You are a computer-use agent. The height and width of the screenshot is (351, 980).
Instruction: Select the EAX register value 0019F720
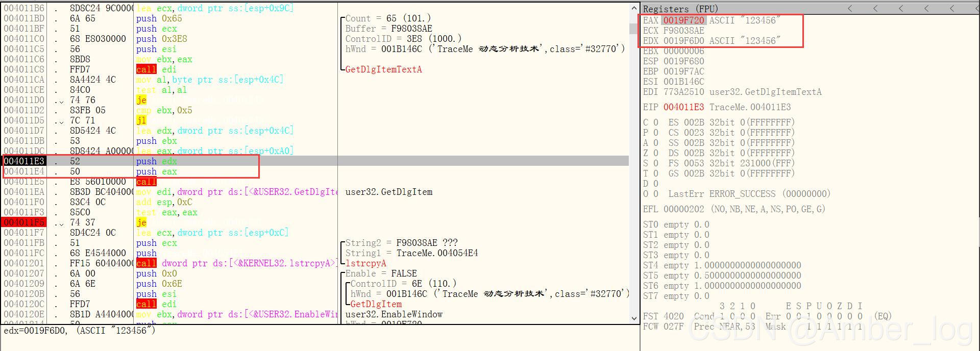[x=683, y=20]
